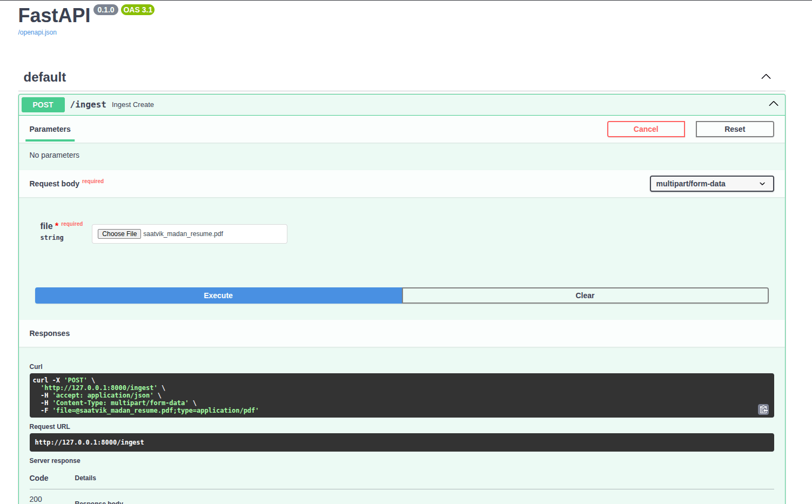This screenshot has height=504, width=812.
Task: Click the Clear button
Action: pyautogui.click(x=585, y=295)
